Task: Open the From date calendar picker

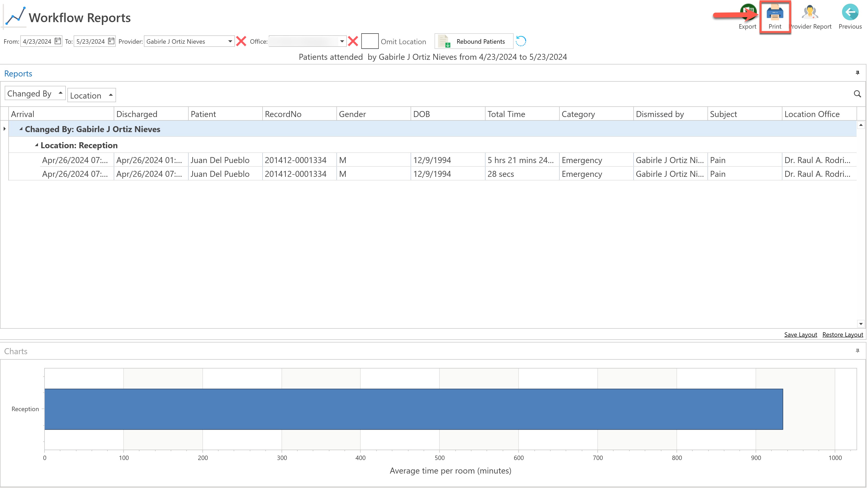Action: coord(58,41)
